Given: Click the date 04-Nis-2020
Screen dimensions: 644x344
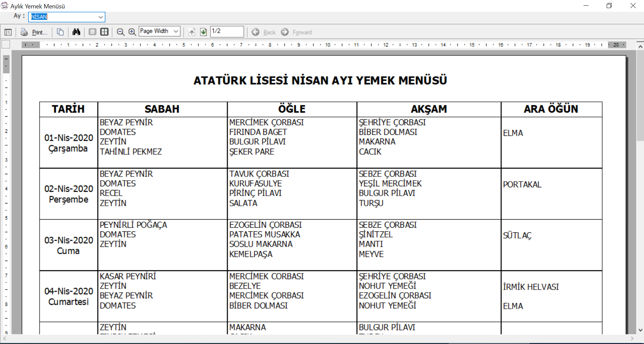Looking at the screenshot, I should click(x=69, y=291).
